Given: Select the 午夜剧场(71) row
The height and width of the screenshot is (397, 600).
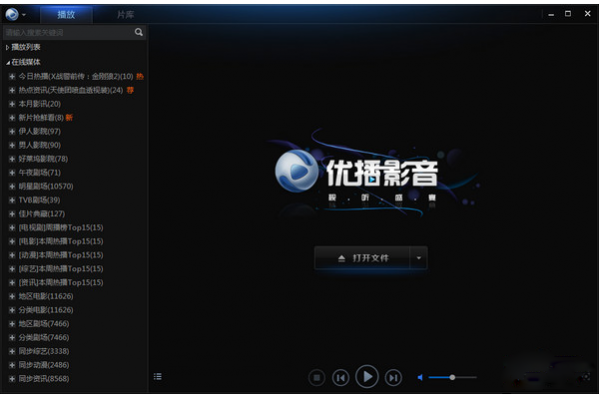Looking at the screenshot, I should pos(40,173).
